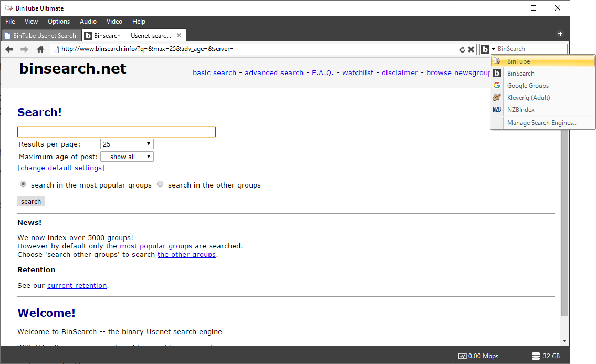Viewport: 596px width, 364px height.
Task: Open the Audio menu
Action: pyautogui.click(x=88, y=22)
